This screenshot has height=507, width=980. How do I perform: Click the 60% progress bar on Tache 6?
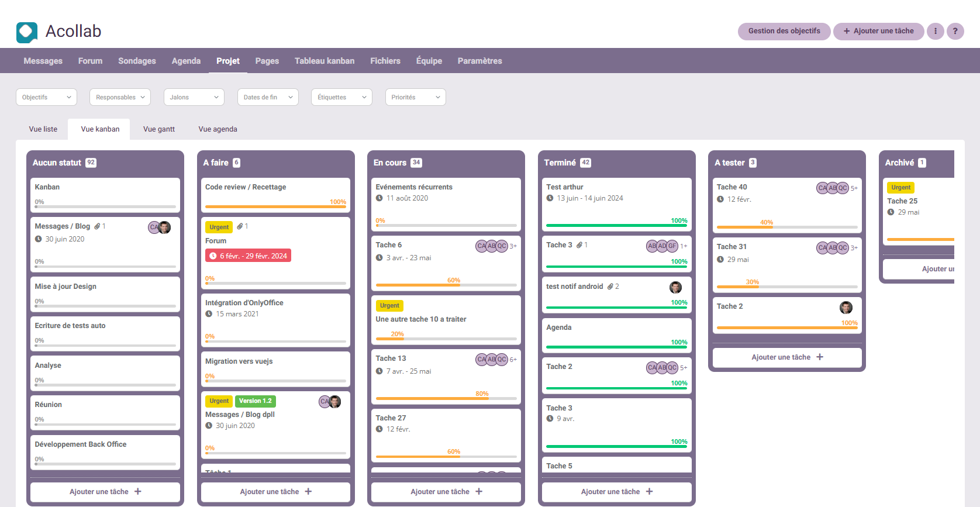point(446,285)
